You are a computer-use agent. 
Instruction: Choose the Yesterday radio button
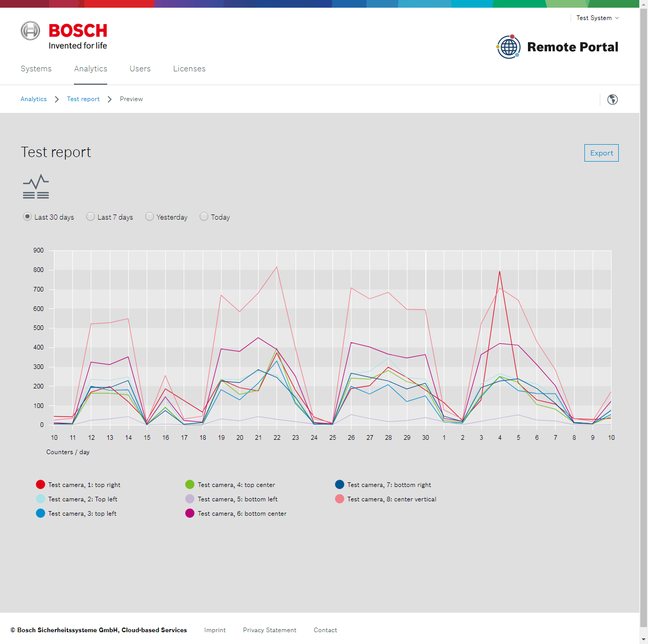tap(150, 217)
